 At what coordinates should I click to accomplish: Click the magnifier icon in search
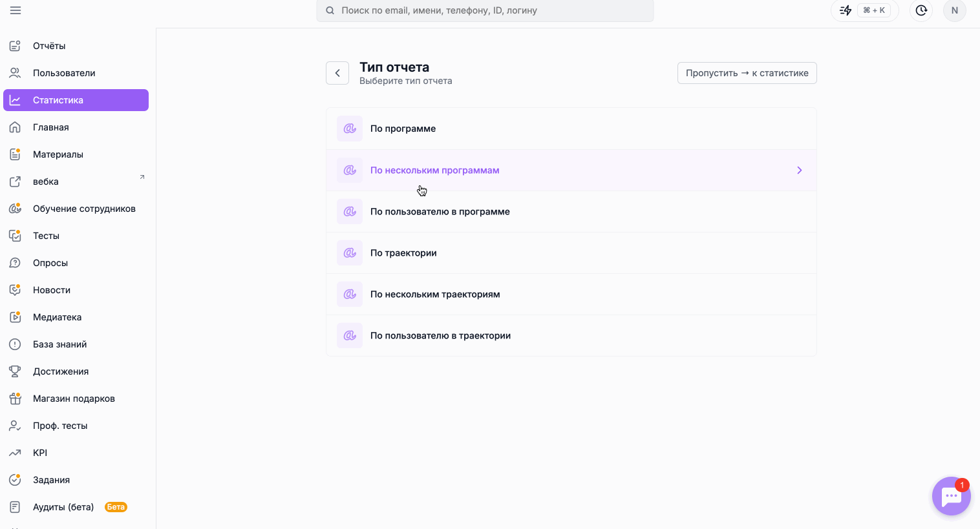click(330, 10)
